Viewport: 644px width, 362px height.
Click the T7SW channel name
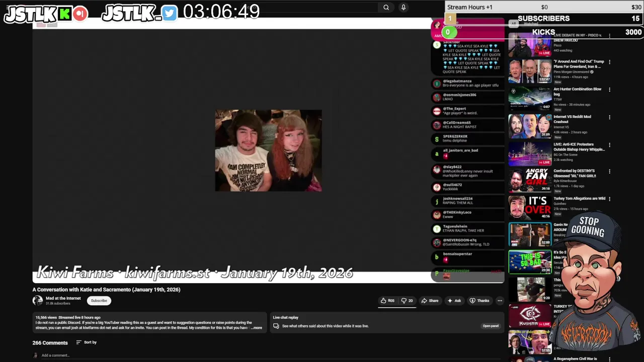coord(558,100)
